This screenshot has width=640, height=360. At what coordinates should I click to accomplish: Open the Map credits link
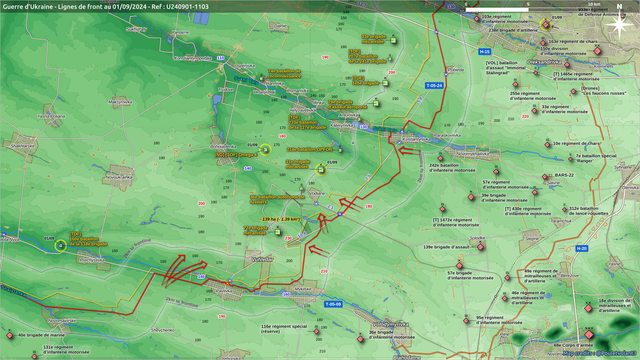[x=599, y=353]
